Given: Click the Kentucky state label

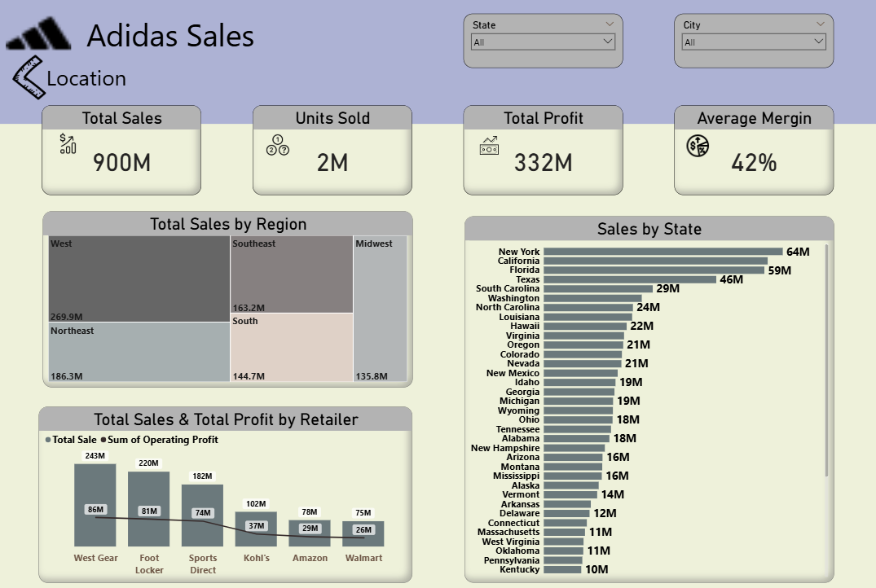Looking at the screenshot, I should 519,569.
